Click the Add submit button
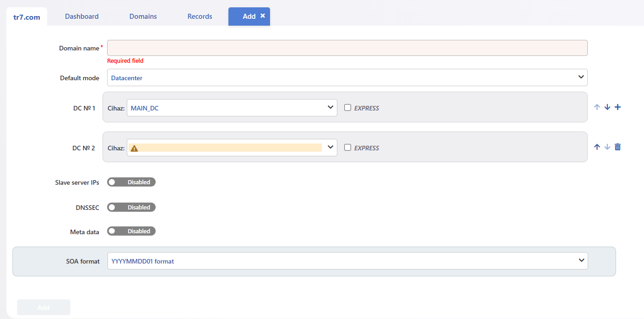The width and height of the screenshot is (644, 319). tap(43, 308)
